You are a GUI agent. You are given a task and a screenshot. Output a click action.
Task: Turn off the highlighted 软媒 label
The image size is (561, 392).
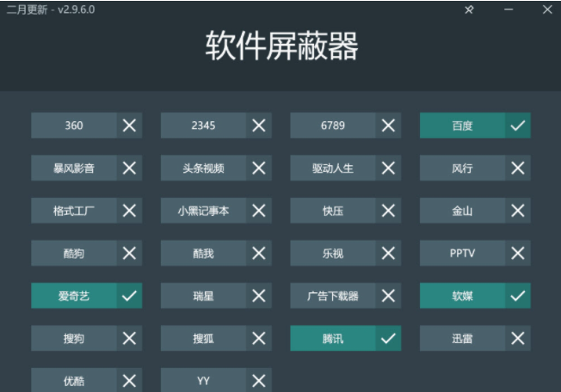pos(462,296)
